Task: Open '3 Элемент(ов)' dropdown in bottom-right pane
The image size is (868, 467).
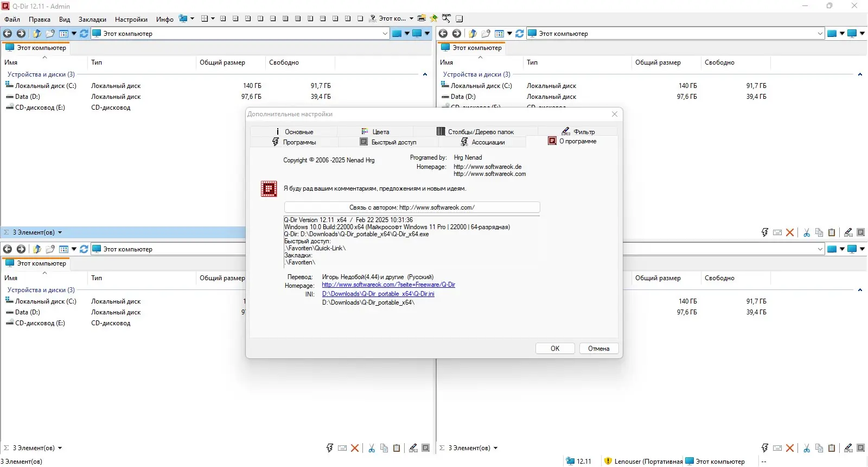Action: [495, 448]
